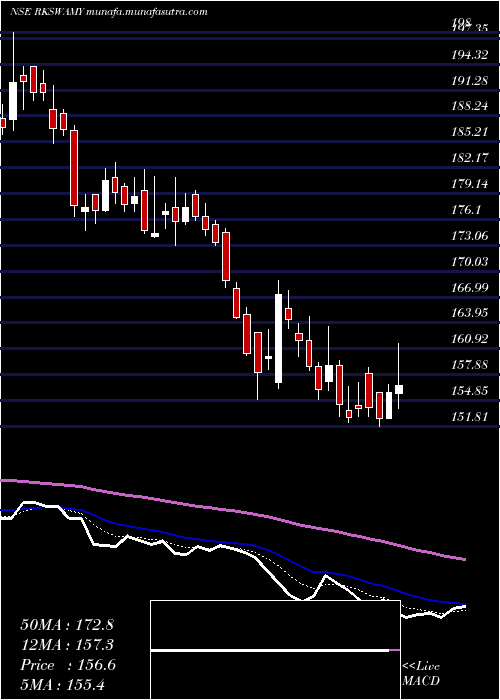Viewport: 500px width, 700px height.
Task: Click the <<Live MACD label
Action: tap(421, 674)
